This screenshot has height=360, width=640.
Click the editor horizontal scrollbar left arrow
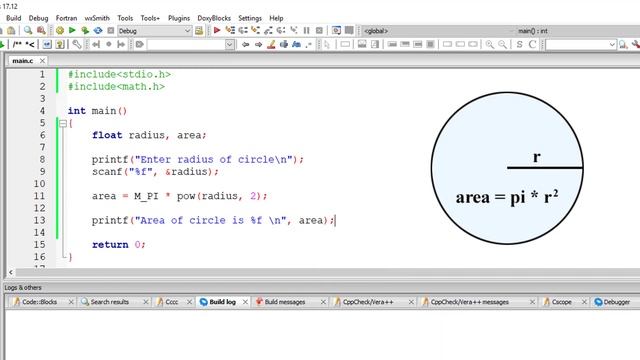tap(11, 272)
